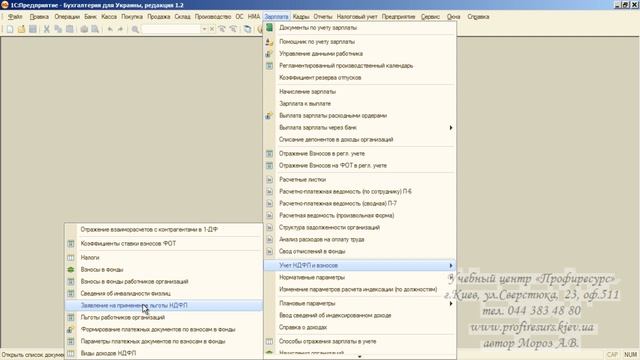Click the icon beside Помощник по учету зарплаты
Screen dimensions: 640x360
pos(269,42)
